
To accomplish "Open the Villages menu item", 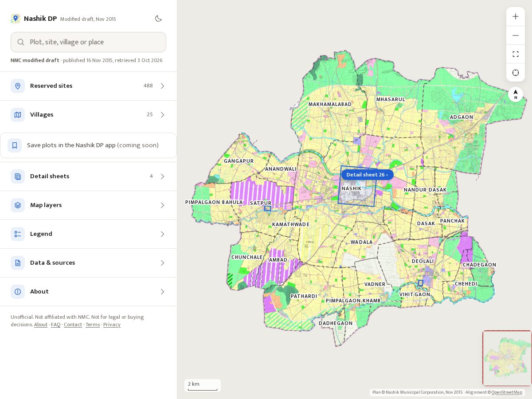I will [88, 115].
